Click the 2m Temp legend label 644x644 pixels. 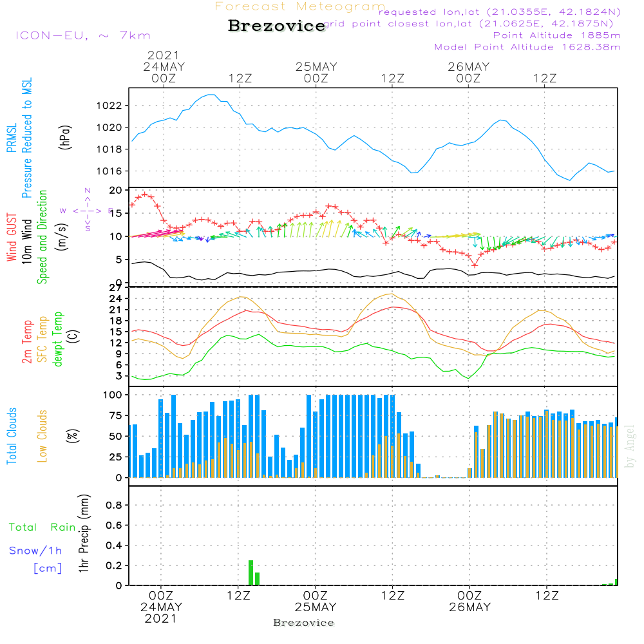pos(26,341)
